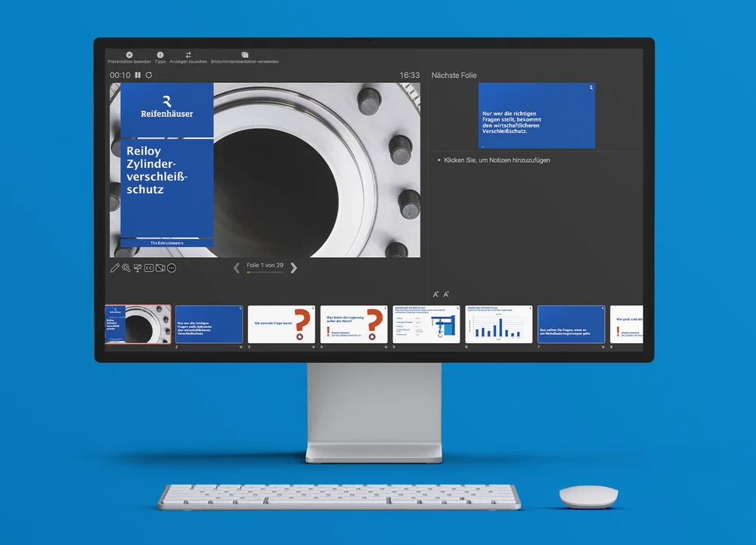Activate the magnifier zoom tool
Image resolution: width=756 pixels, height=545 pixels.
click(126, 268)
